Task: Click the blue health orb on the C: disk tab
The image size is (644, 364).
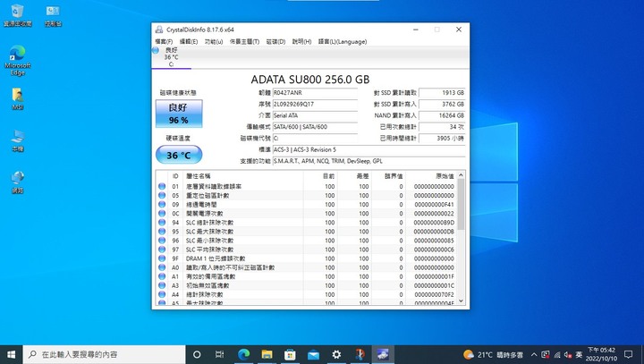Action: click(156, 51)
